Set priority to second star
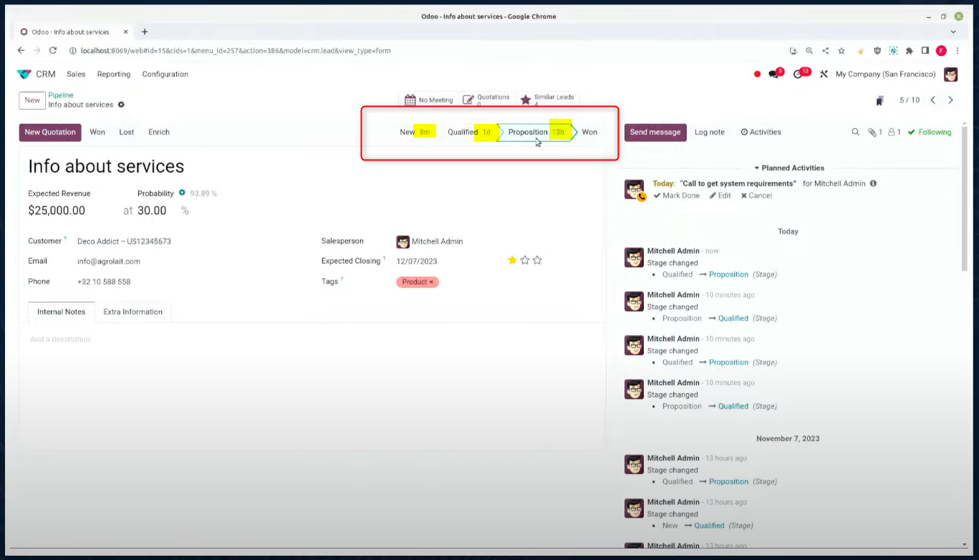This screenshot has width=979, height=560. pos(525,260)
